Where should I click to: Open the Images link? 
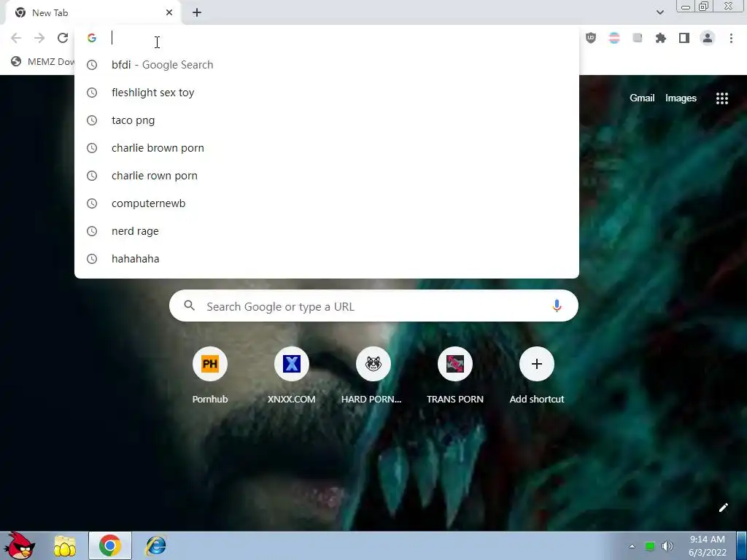point(681,98)
